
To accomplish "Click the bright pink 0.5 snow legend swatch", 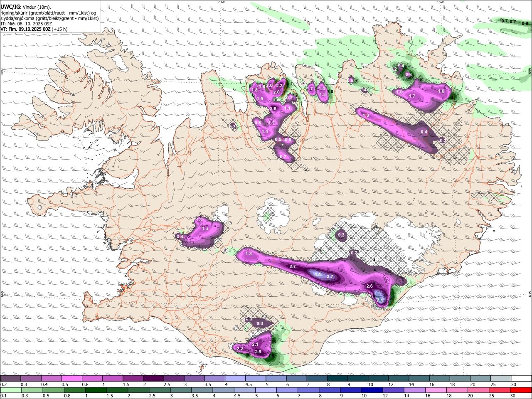I will click(71, 379).
